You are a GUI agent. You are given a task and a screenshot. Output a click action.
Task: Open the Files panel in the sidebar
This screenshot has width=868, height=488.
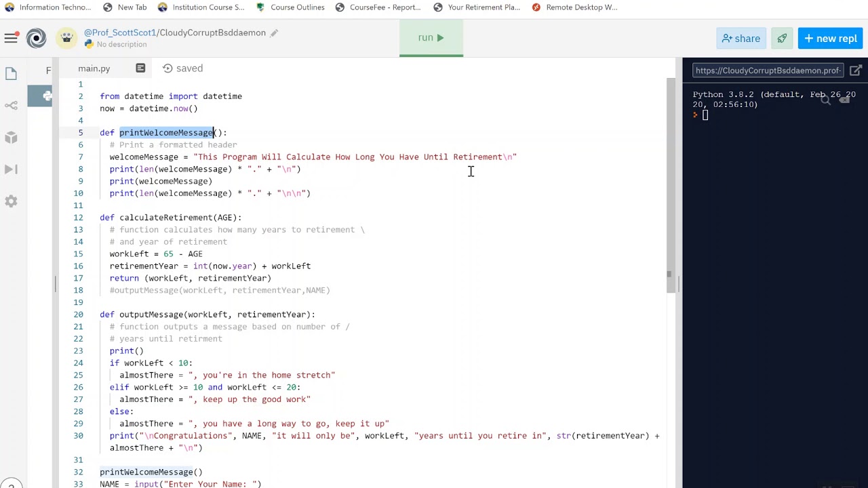[x=11, y=73]
